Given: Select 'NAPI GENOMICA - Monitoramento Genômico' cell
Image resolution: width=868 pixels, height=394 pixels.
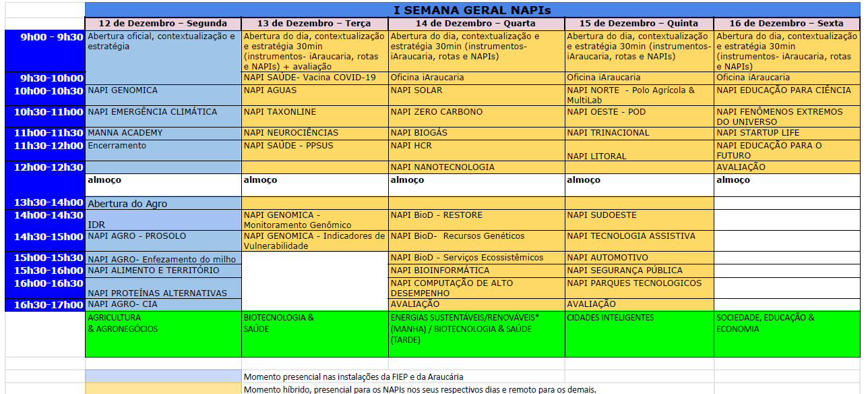Looking at the screenshot, I should [315, 220].
